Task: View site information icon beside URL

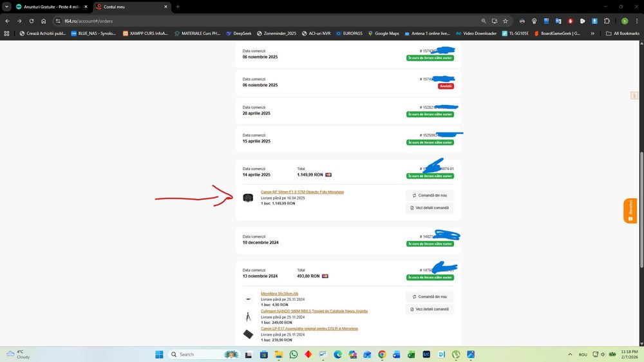Action: 58,21
